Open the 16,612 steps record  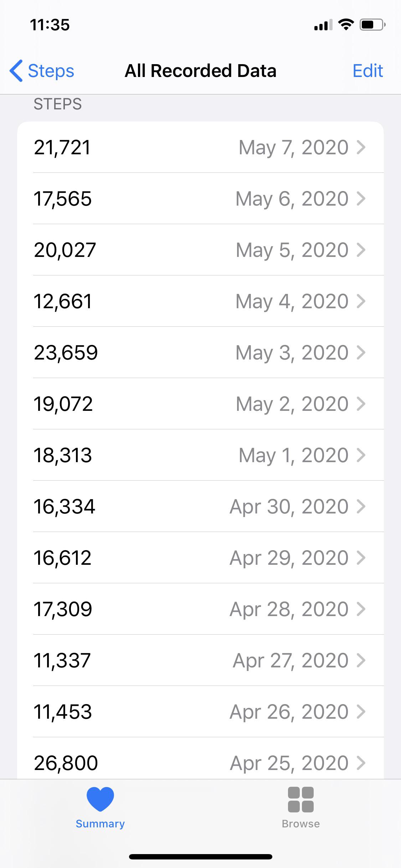pyautogui.click(x=63, y=558)
